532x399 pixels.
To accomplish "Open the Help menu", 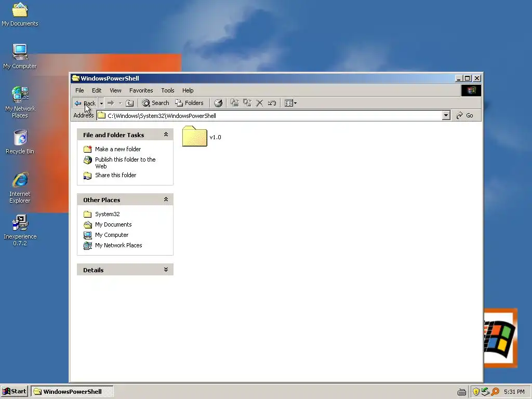I will coord(188,90).
